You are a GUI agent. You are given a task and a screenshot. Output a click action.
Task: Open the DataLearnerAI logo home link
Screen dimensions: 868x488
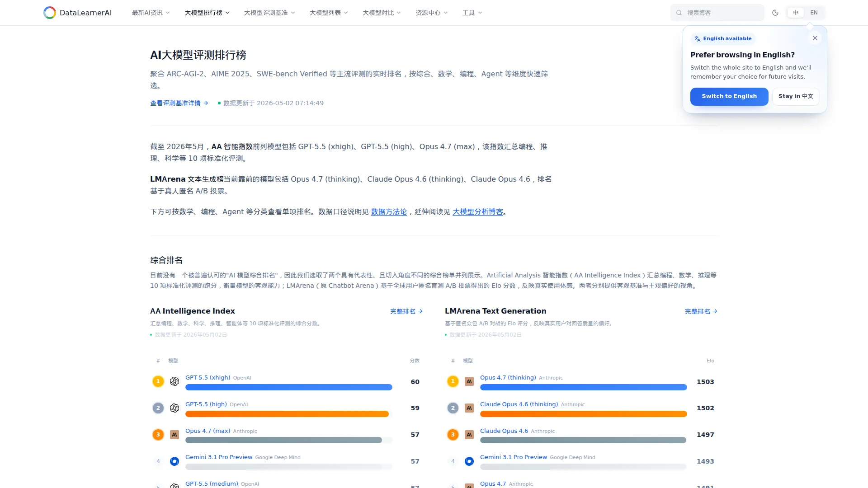[77, 13]
